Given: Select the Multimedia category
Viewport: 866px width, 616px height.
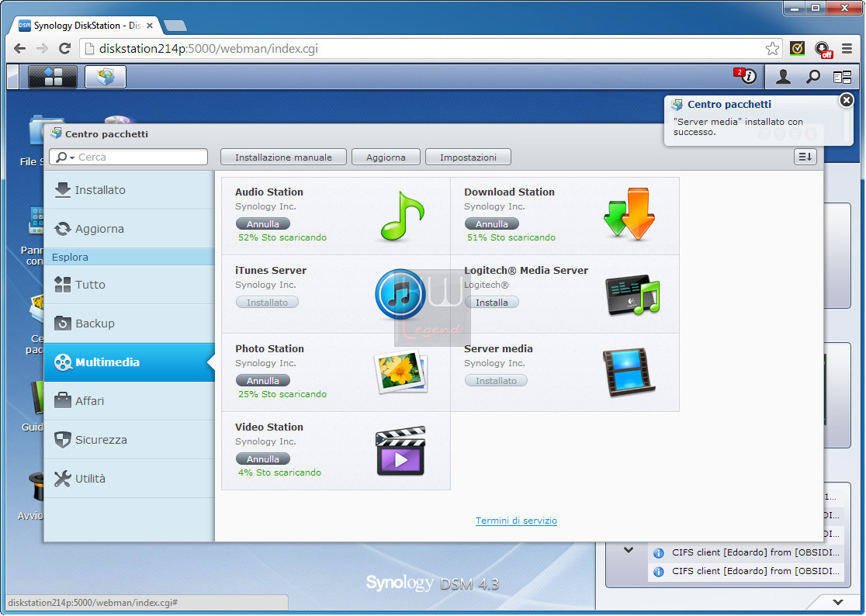Looking at the screenshot, I should (130, 362).
